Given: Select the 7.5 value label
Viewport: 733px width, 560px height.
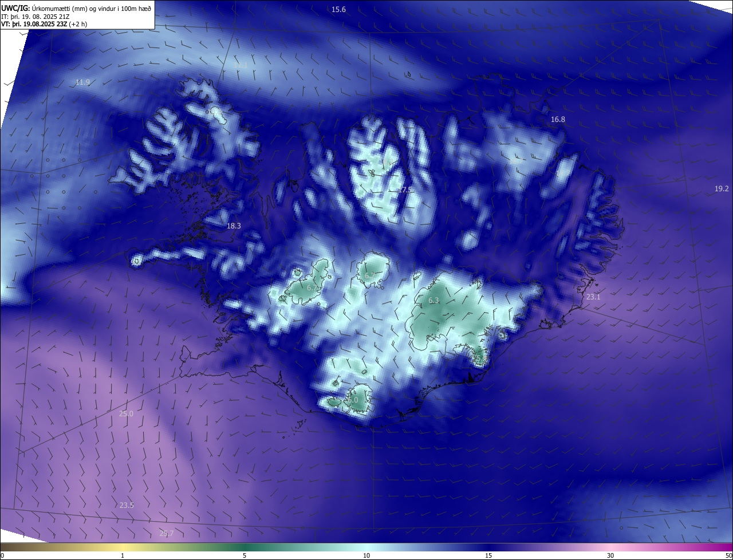Looking at the screenshot, I should (406, 190).
